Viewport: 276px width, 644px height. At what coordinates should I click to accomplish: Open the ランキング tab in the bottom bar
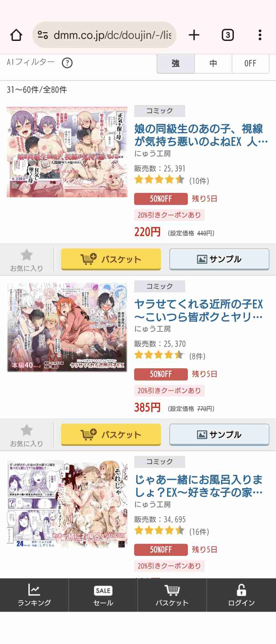34,595
